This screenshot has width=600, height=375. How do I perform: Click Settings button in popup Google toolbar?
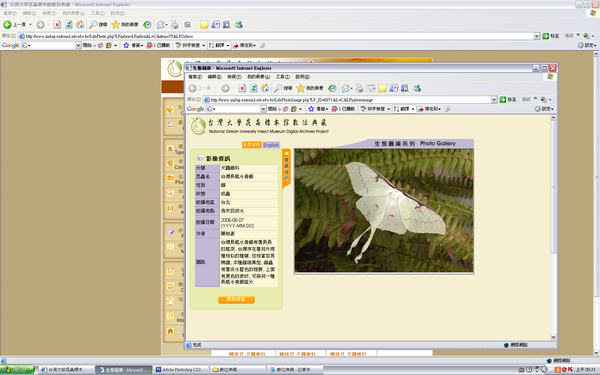[x=544, y=109]
